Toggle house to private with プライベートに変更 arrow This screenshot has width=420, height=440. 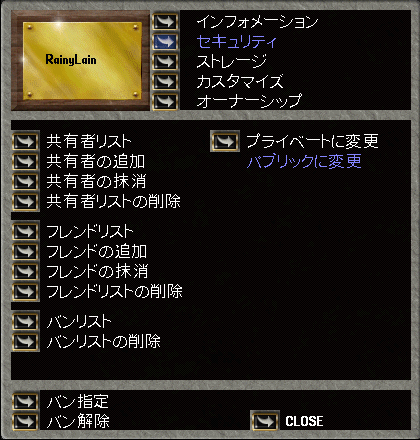click(225, 142)
